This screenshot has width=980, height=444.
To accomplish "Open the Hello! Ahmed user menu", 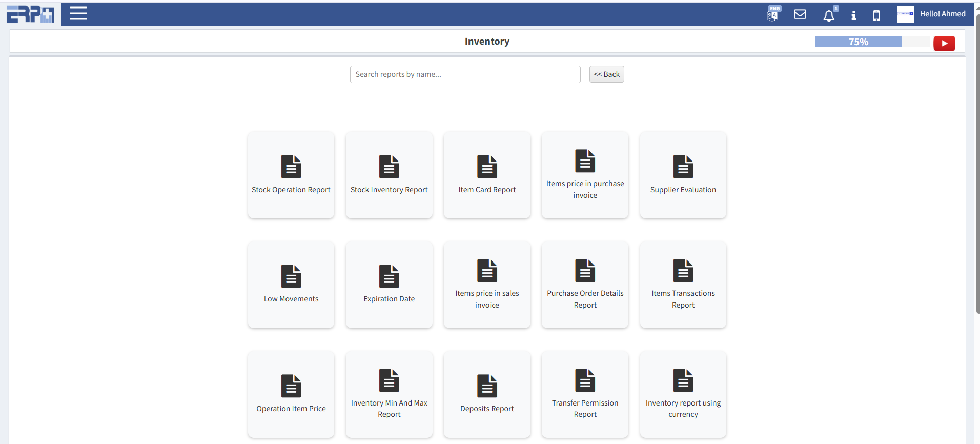I will click(x=942, y=14).
